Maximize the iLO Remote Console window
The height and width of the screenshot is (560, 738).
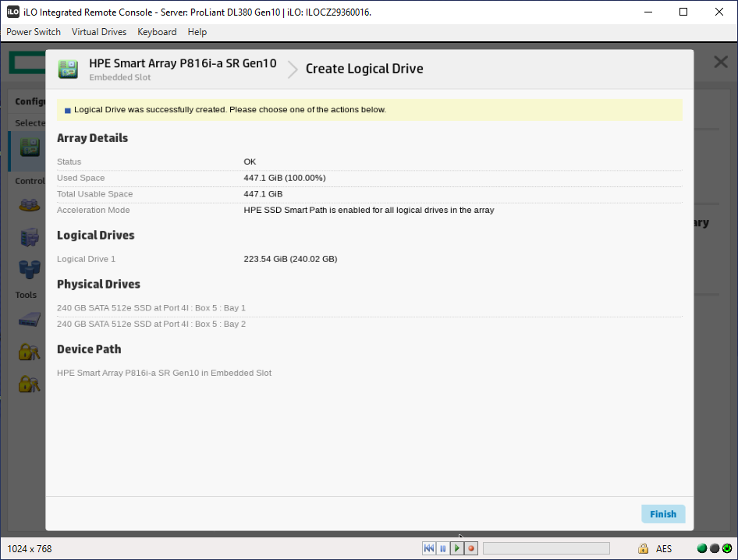click(683, 12)
